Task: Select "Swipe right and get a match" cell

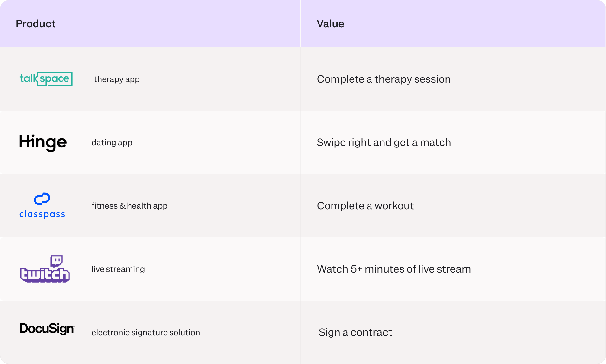Action: pyautogui.click(x=384, y=142)
